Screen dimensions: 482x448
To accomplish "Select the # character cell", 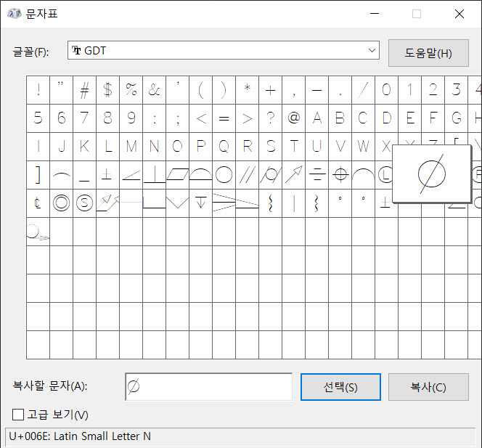I will (84, 90).
